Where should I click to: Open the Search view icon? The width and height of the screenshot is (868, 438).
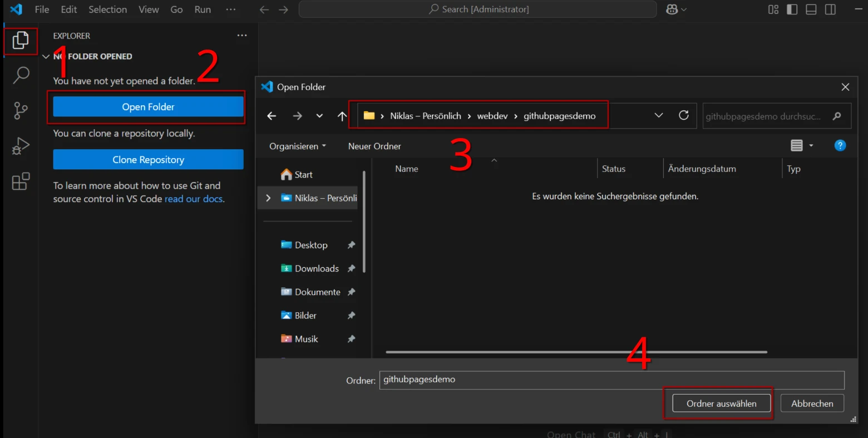pos(21,75)
